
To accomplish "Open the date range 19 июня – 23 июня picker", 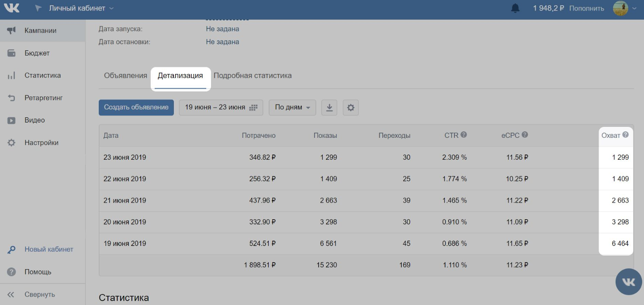I will coord(221,108).
